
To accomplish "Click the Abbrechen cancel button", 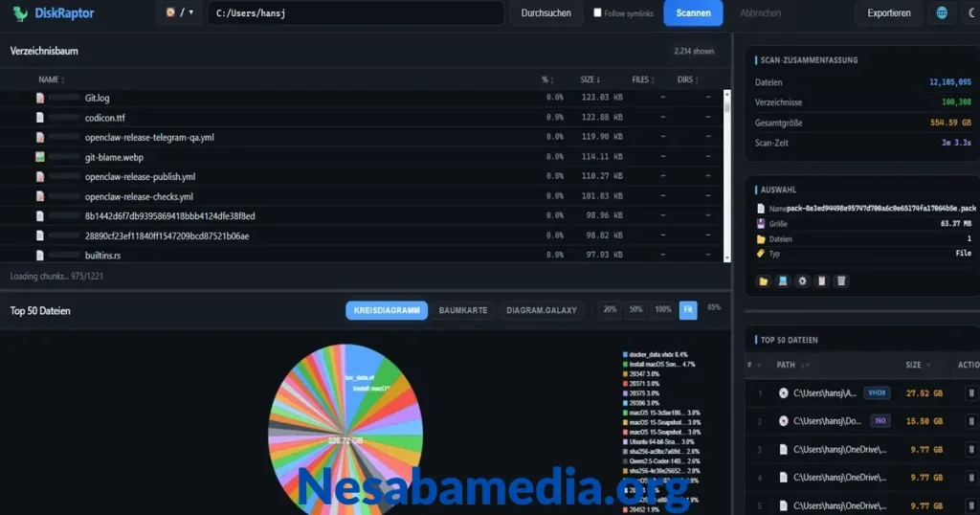I will coord(760,12).
